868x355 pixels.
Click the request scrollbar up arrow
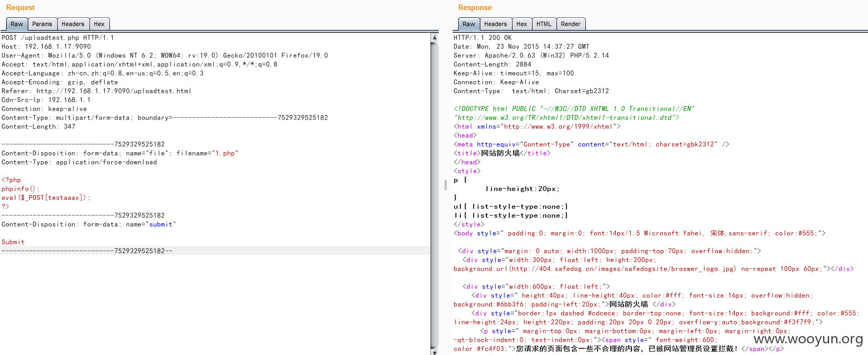(x=435, y=38)
